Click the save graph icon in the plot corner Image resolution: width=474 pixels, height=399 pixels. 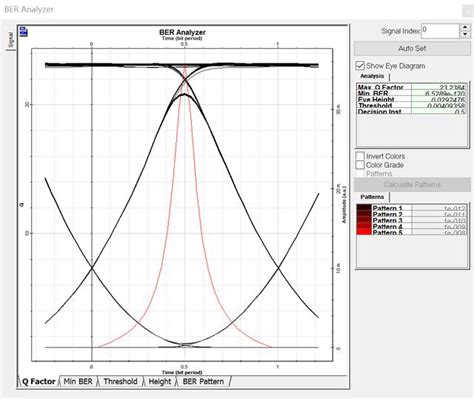(23, 31)
